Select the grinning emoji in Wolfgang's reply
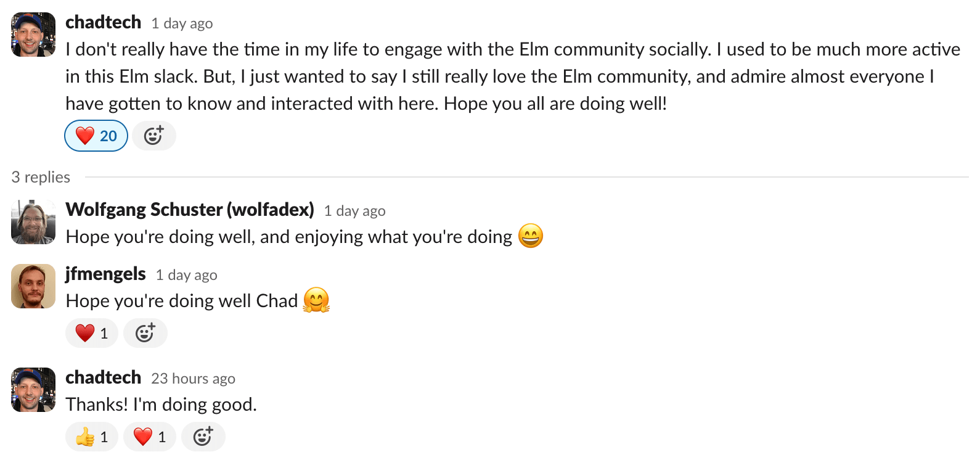 (531, 236)
